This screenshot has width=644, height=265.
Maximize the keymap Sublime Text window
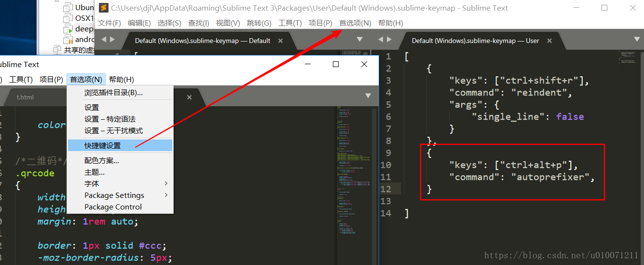604,8
